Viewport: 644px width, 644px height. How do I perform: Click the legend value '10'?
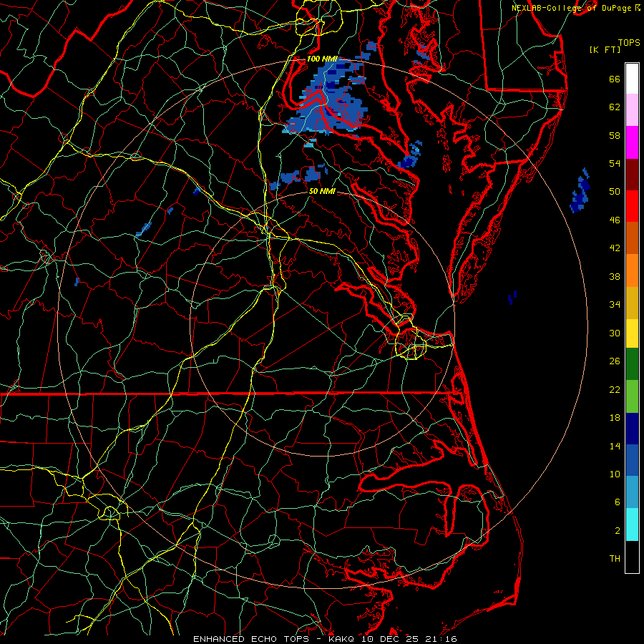click(615, 474)
